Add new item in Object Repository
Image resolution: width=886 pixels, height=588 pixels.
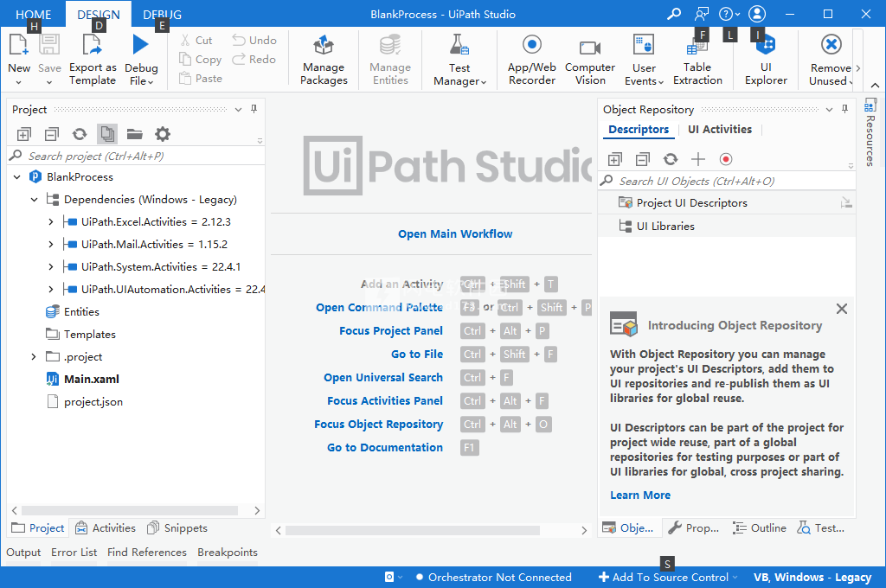(x=698, y=160)
